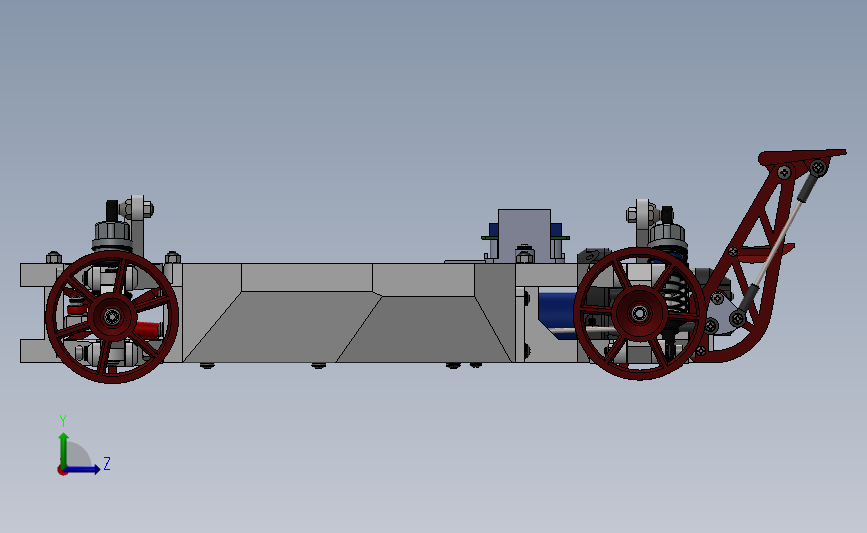Select the red rear wing top plate
Viewport: 867px width, 533px height.
[802, 156]
